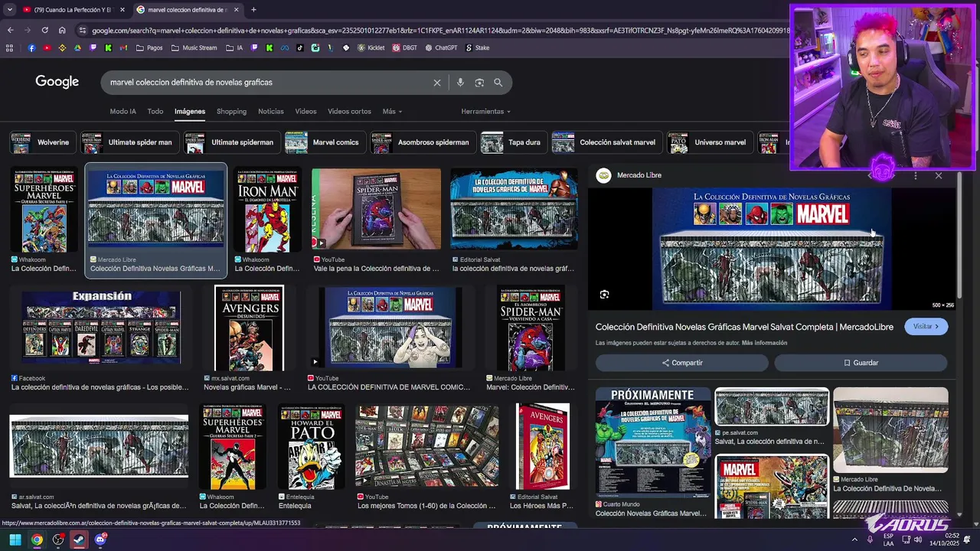Viewport: 980px width, 551px height.
Task: Switch to Videos cortos tab
Action: [x=349, y=112]
